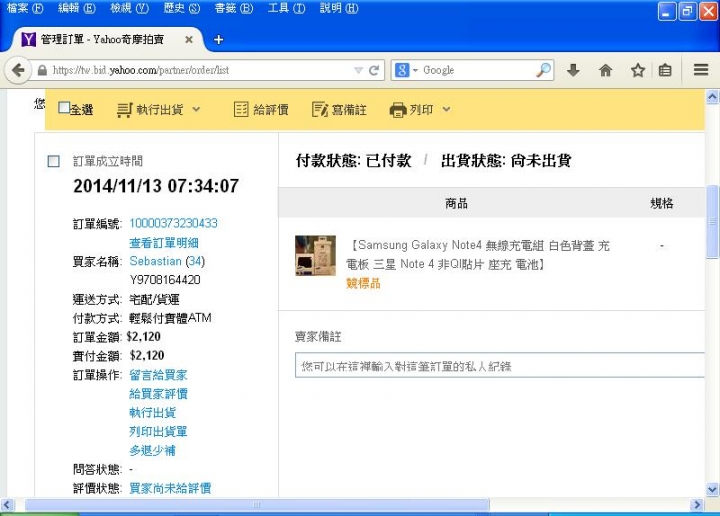The image size is (720, 516).
Task: Click in the address bar URL field
Action: point(200,70)
